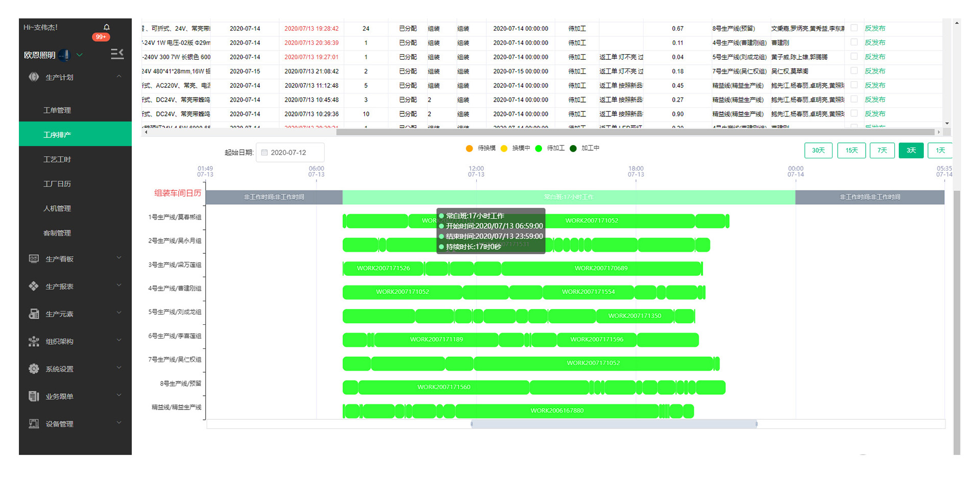
Task: Click the 设备管理 device icon
Action: tap(34, 424)
